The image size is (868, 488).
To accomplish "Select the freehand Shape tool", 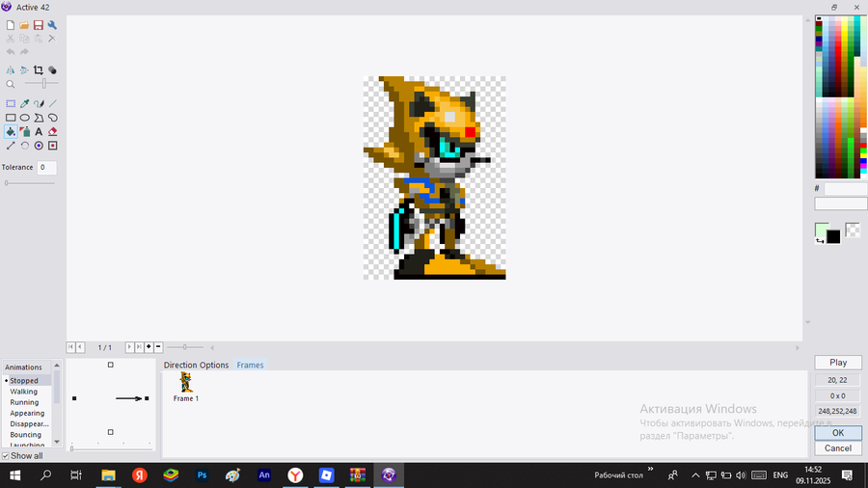I will coord(53,118).
